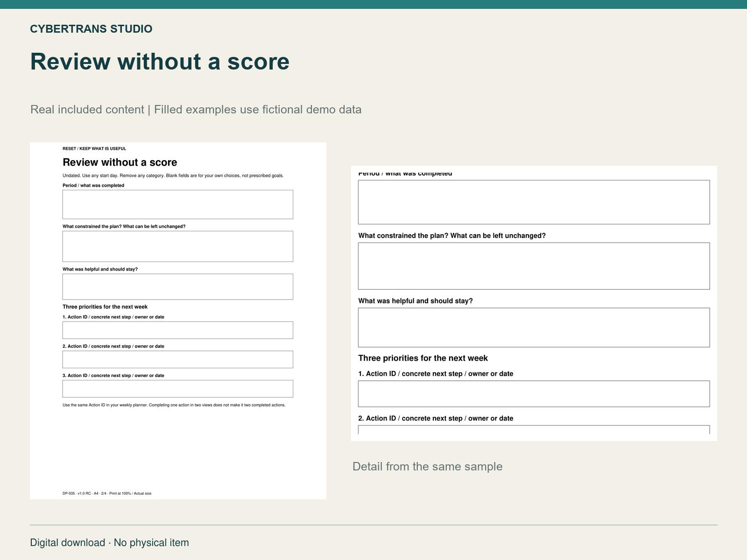Screen dimensions: 747x560
Task: Click the 'Detail from the same sample' caption
Action: pos(428,467)
